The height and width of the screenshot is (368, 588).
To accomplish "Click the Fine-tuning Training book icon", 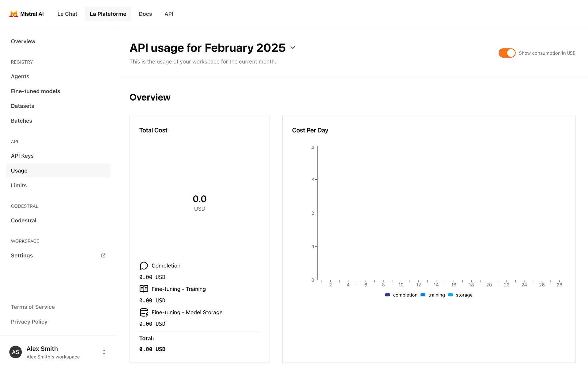I will coord(144,289).
